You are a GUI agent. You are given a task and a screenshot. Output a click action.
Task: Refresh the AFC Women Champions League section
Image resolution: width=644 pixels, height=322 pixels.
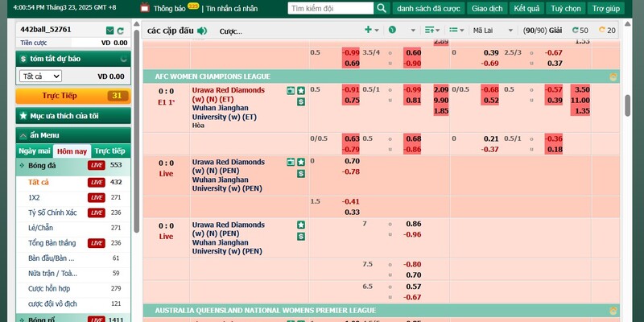[613, 76]
